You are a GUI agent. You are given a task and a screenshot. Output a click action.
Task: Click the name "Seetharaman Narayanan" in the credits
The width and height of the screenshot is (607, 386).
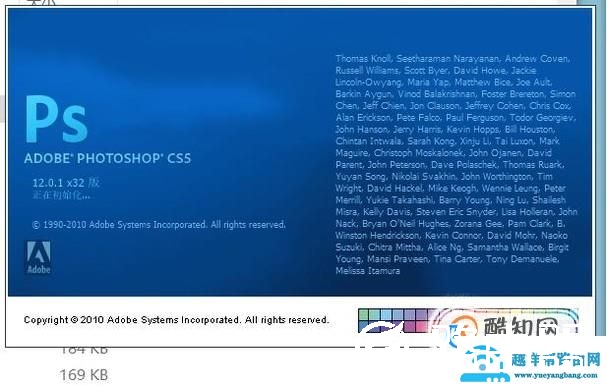click(448, 58)
